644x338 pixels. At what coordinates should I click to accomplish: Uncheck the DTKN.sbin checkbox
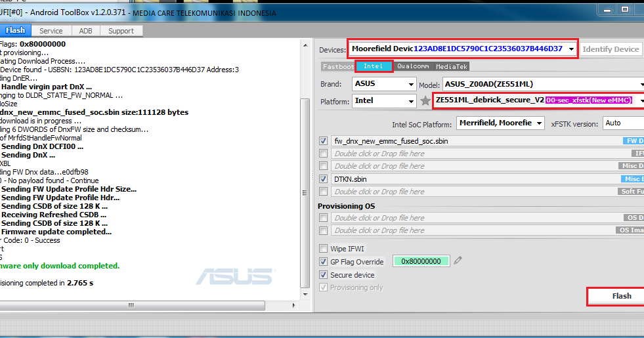[x=323, y=179]
